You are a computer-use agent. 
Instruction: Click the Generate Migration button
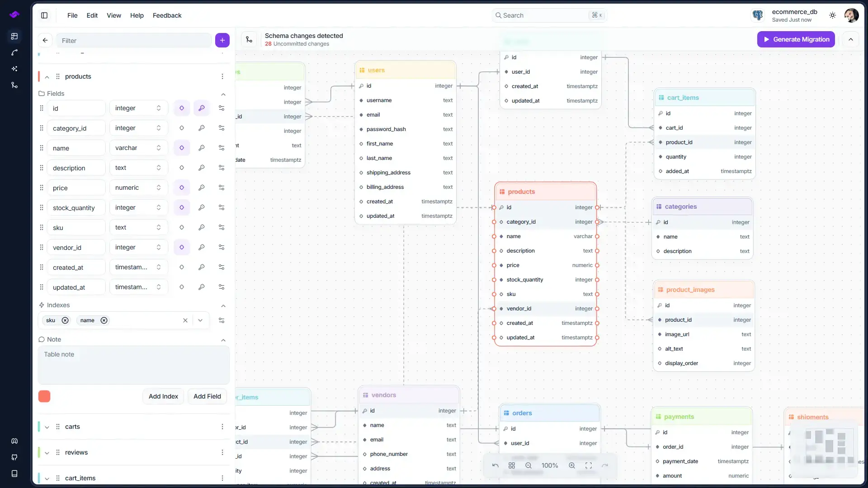point(796,39)
